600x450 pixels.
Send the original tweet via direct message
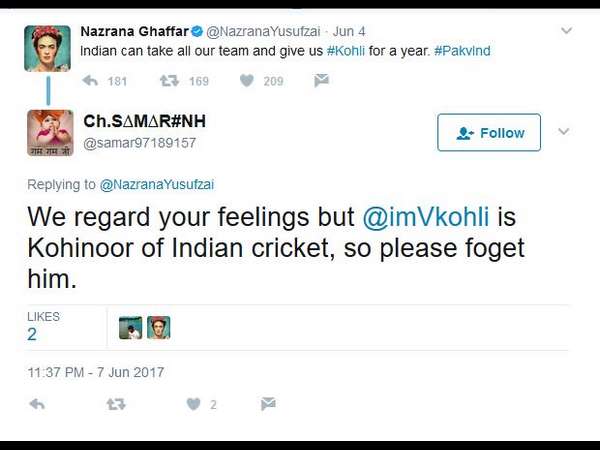(x=321, y=81)
